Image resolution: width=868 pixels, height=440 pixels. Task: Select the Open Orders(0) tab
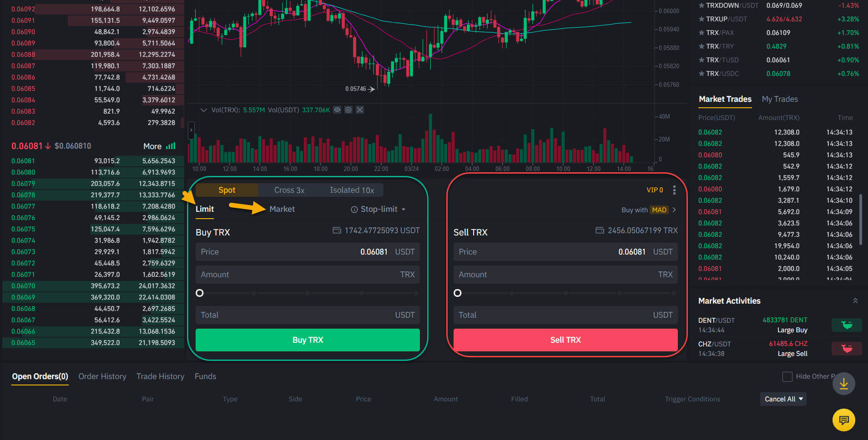point(40,376)
